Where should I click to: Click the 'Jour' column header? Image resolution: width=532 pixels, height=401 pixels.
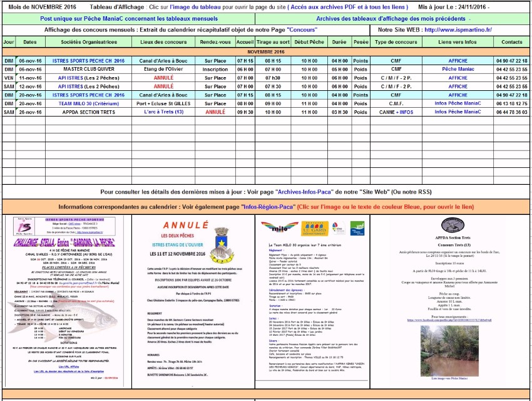(x=9, y=42)
